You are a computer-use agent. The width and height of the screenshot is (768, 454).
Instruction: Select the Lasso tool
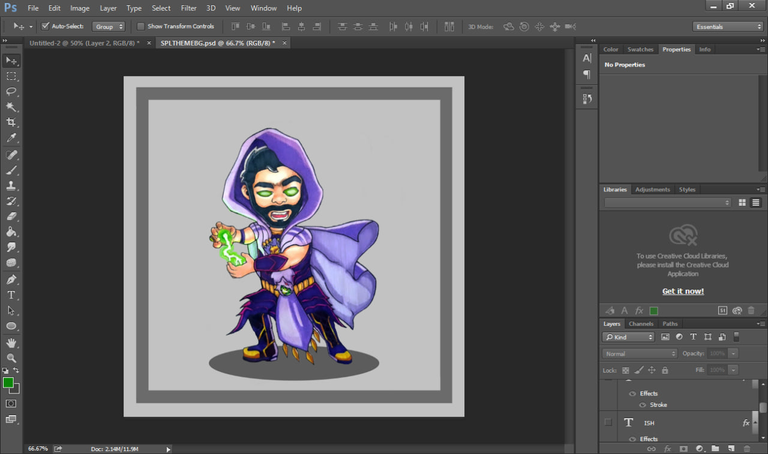(x=11, y=92)
